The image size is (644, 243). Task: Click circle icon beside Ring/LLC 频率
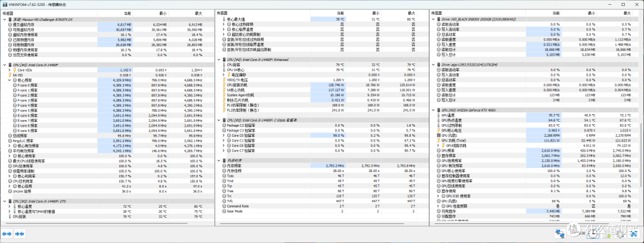tap(10, 140)
